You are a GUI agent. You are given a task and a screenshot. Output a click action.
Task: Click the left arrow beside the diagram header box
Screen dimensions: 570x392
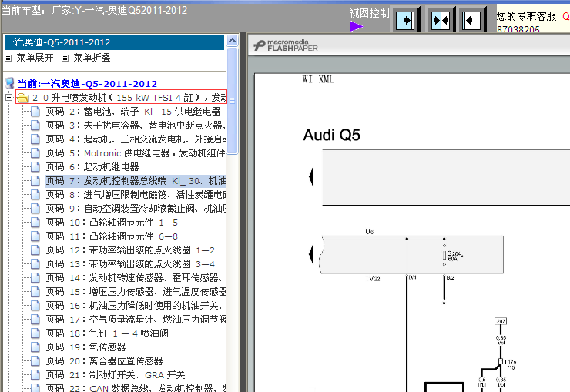[311, 177]
